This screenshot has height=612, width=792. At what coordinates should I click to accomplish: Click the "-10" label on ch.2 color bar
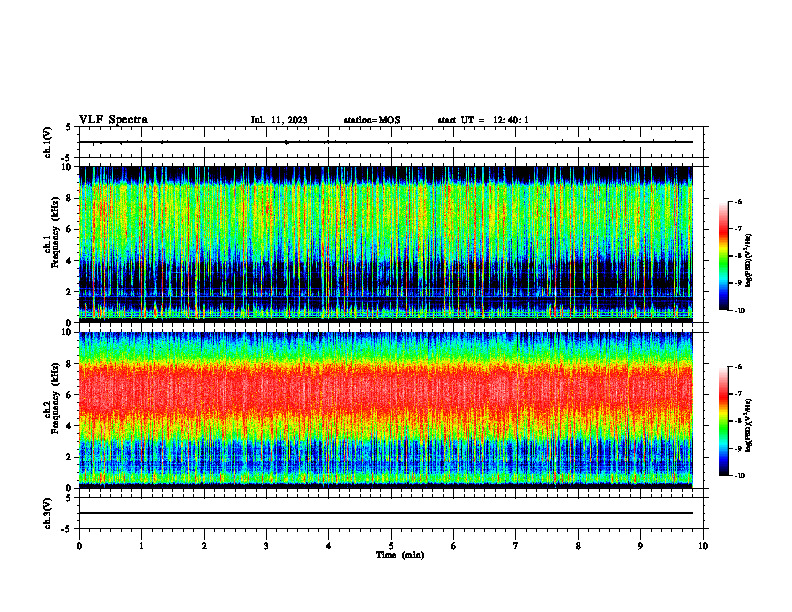point(739,475)
